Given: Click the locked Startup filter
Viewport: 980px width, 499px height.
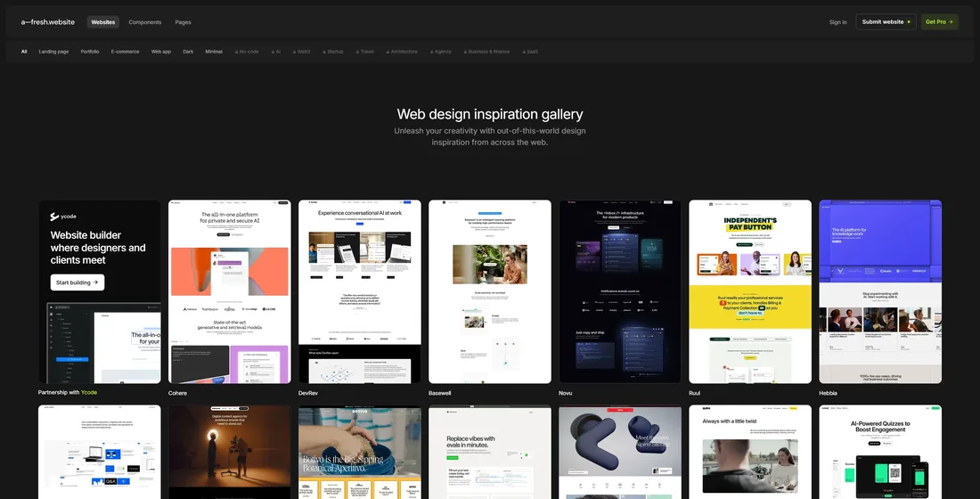Looking at the screenshot, I should pos(333,52).
